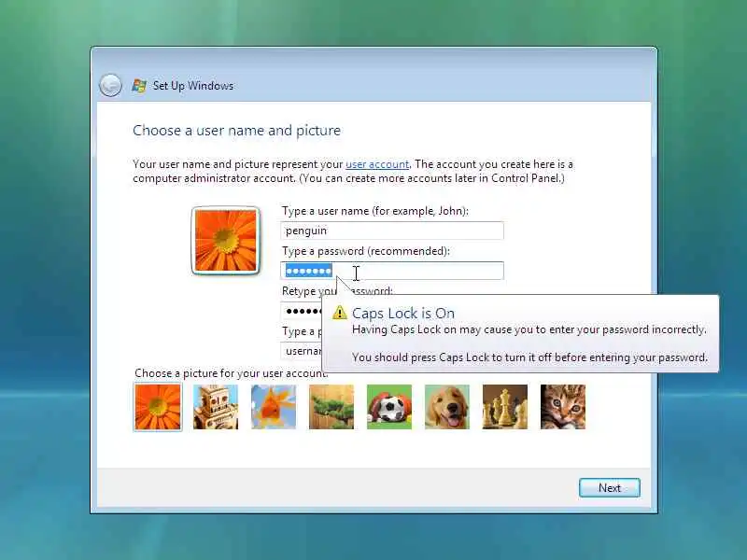Click the Type a password (recommended) label
This screenshot has width=747, height=560.
click(x=366, y=251)
